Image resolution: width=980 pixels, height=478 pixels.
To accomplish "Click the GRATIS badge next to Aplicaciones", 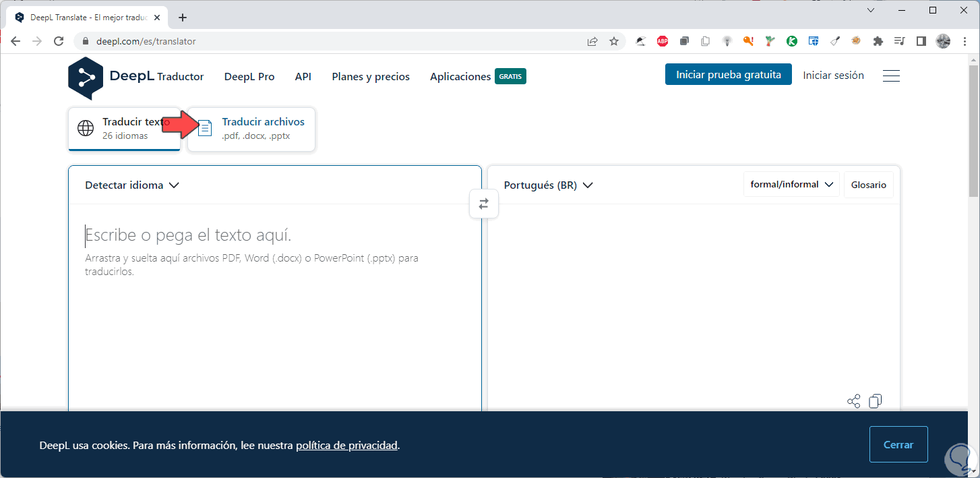I will (x=510, y=76).
